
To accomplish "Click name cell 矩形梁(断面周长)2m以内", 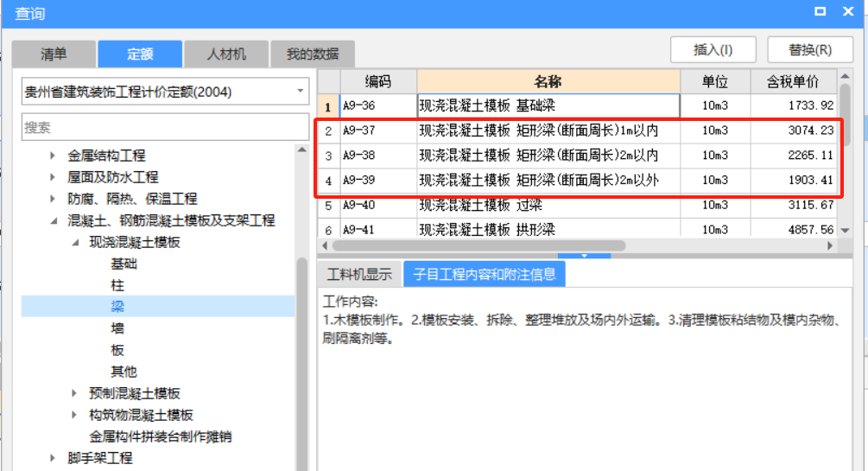I will [x=548, y=156].
